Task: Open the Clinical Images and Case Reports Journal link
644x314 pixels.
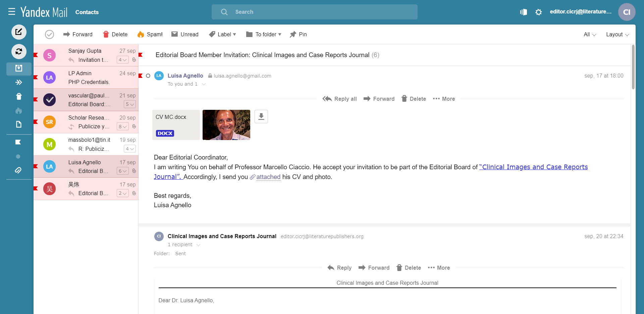Action: coord(533,167)
